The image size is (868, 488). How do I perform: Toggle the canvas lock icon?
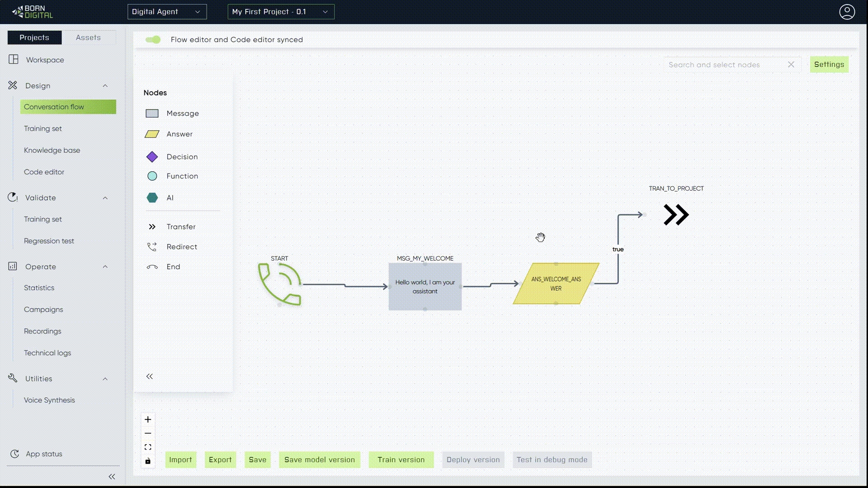[x=148, y=461]
